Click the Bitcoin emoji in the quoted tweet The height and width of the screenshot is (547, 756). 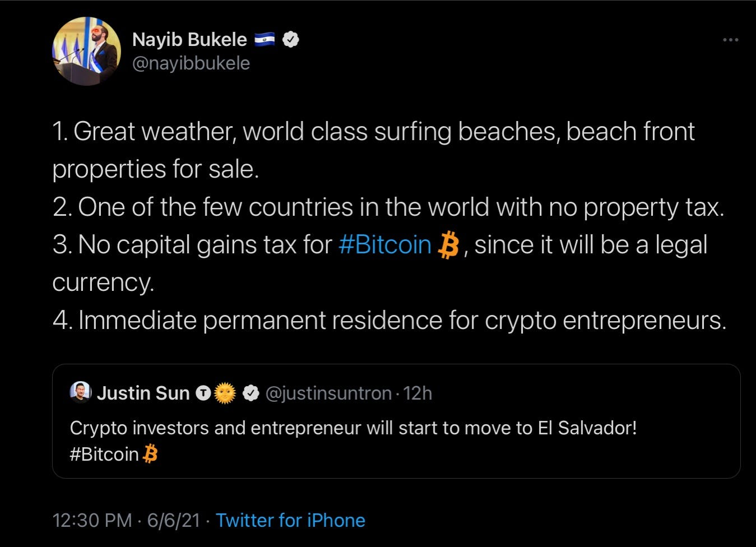pyautogui.click(x=150, y=454)
